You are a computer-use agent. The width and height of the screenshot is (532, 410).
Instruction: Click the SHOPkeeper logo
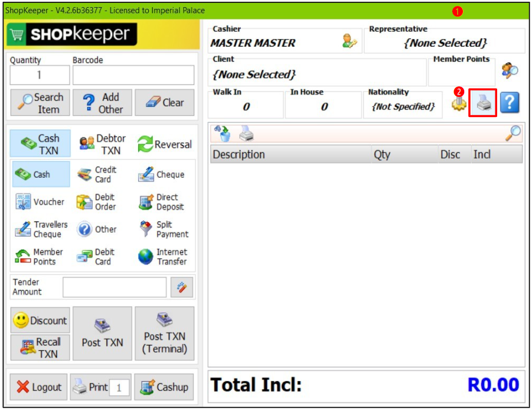72,34
